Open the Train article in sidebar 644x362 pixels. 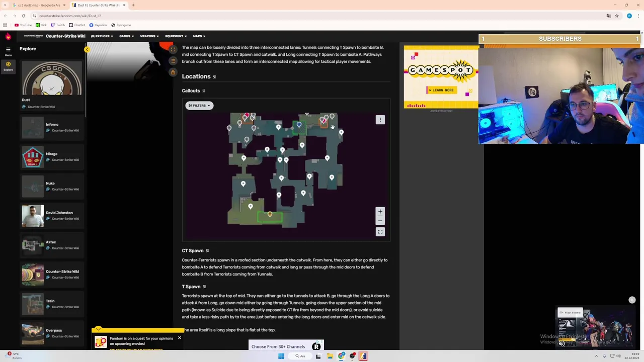click(51, 304)
